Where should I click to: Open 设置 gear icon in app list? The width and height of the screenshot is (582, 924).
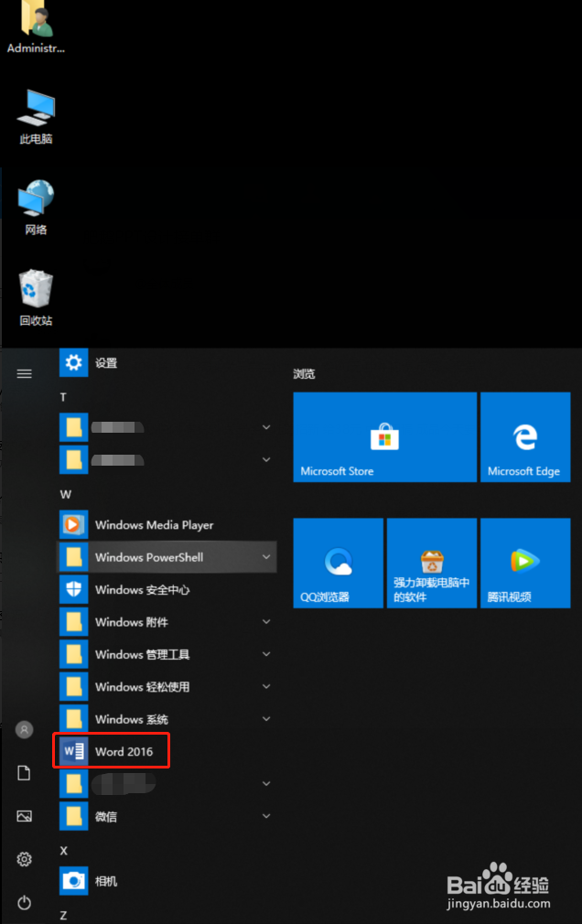[74, 362]
